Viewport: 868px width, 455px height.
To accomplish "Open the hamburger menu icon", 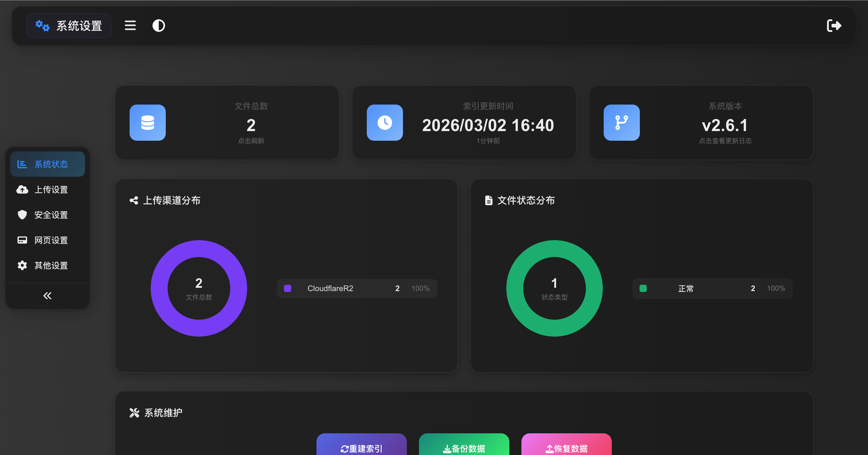I will click(130, 26).
